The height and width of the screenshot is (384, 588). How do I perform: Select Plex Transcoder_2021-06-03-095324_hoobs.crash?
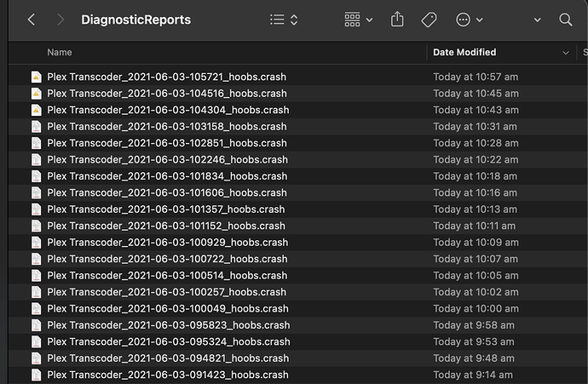(x=169, y=341)
